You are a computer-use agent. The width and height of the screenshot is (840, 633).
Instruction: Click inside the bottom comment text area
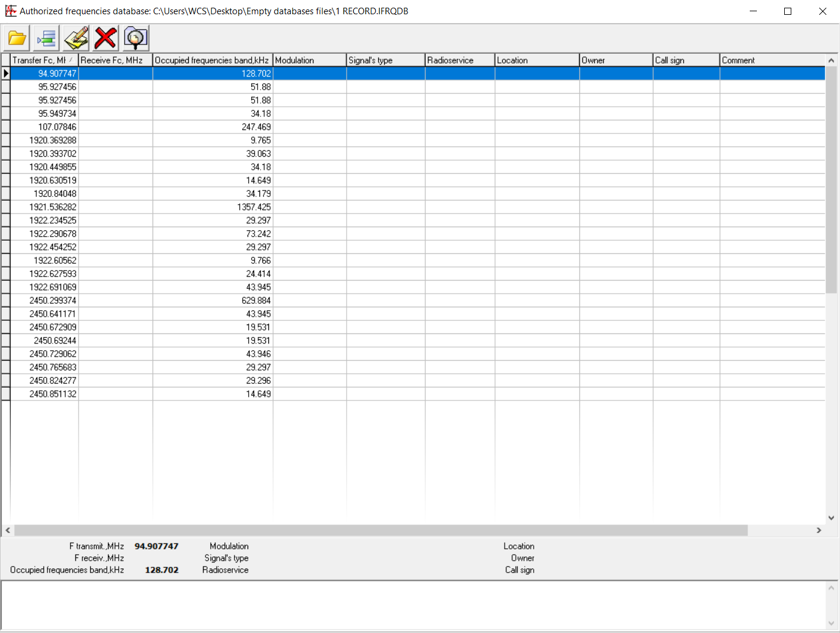(413, 605)
